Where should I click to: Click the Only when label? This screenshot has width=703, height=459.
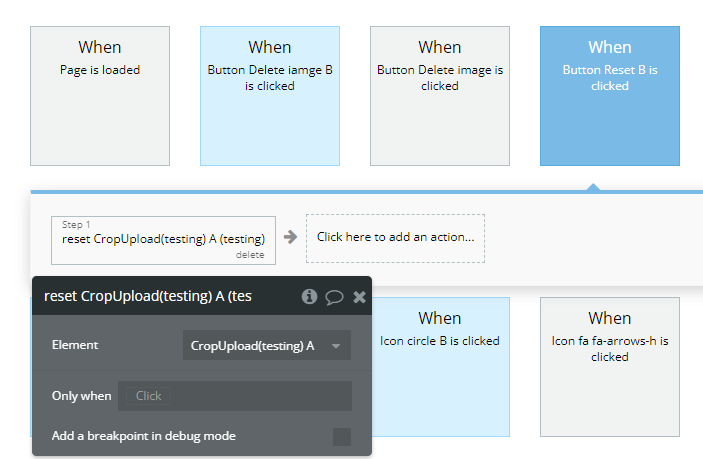click(82, 396)
